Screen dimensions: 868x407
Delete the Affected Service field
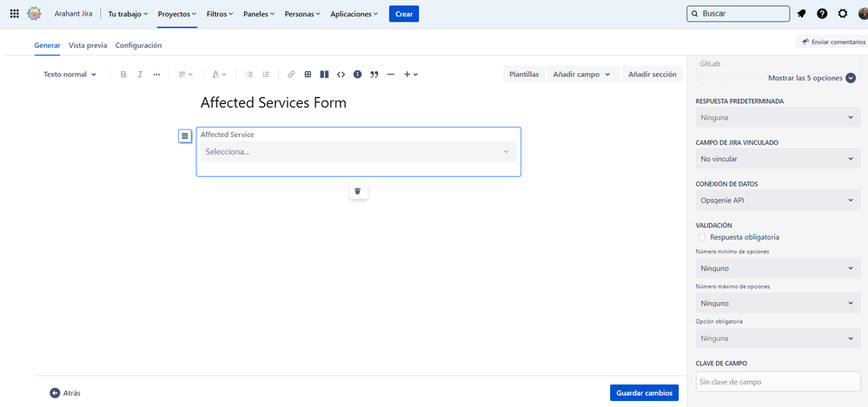click(358, 191)
